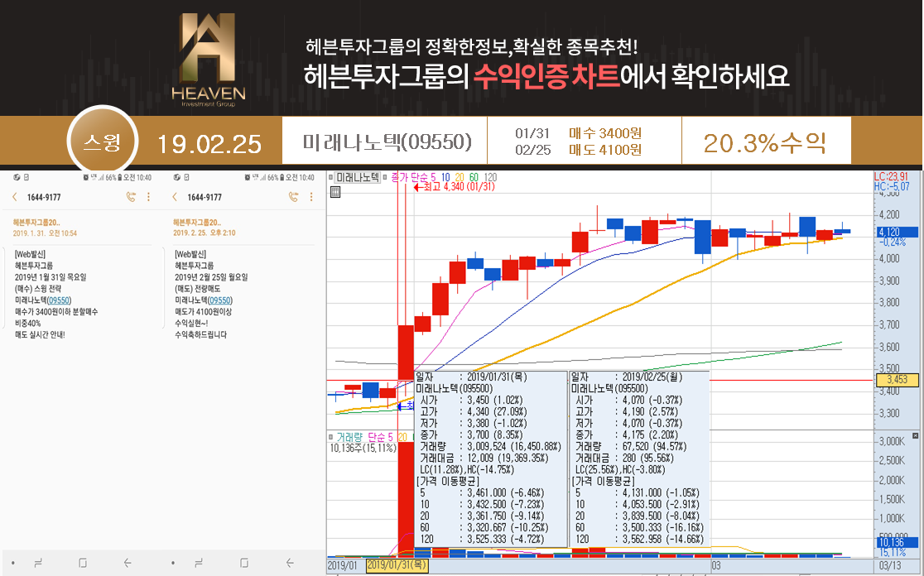Click small box icon at volume pane corner

tap(915, 436)
